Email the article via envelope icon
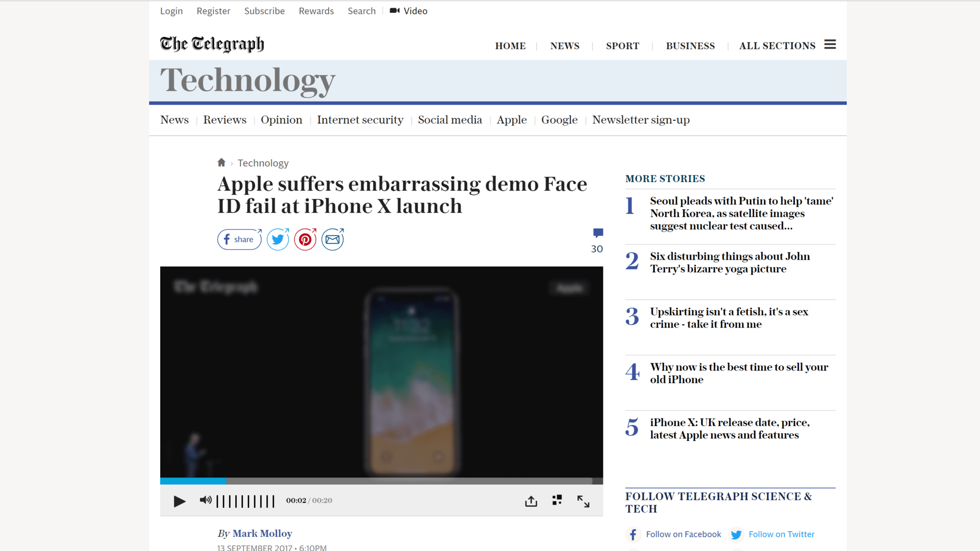Screen dimensions: 980x551 click(x=333, y=239)
